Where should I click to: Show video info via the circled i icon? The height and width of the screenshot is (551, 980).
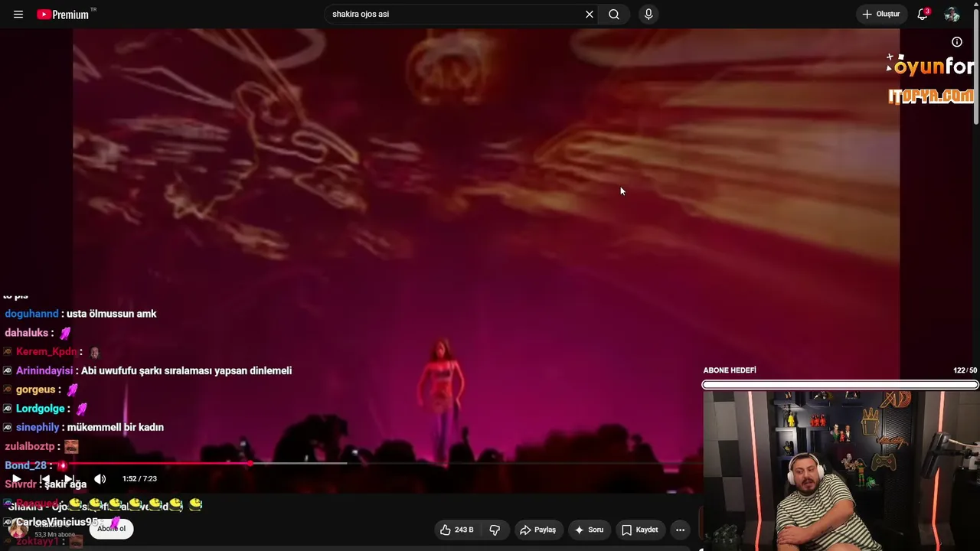(957, 42)
